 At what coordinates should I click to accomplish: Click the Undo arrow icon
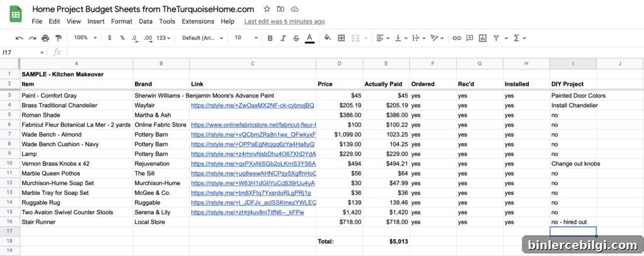tap(19, 38)
